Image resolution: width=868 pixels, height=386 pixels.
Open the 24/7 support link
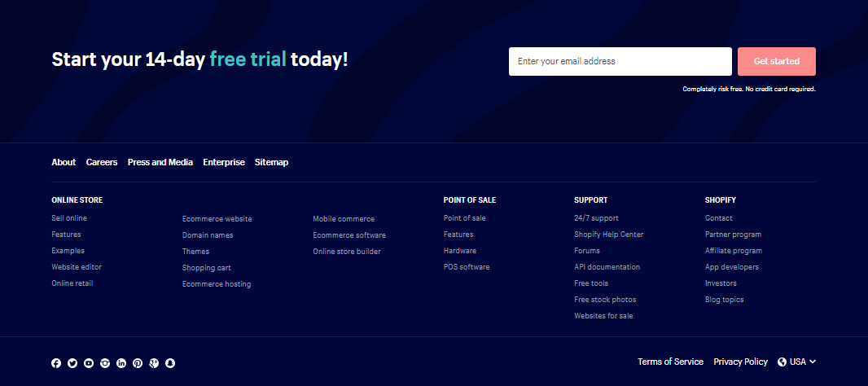tap(596, 218)
